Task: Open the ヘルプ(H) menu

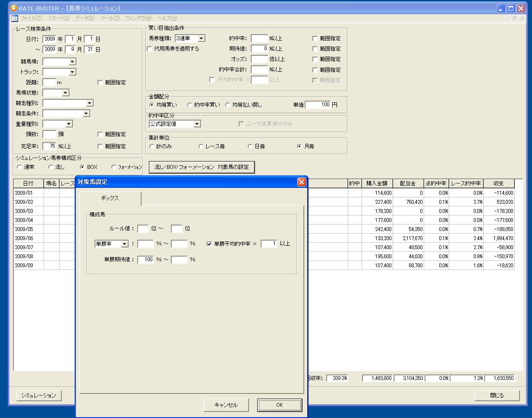Action: [167, 18]
